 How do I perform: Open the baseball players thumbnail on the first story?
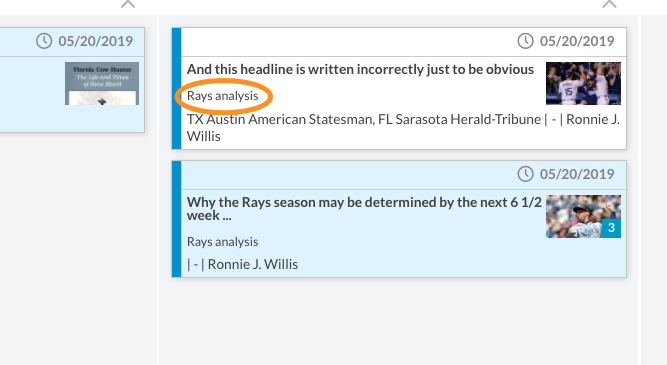(583, 83)
